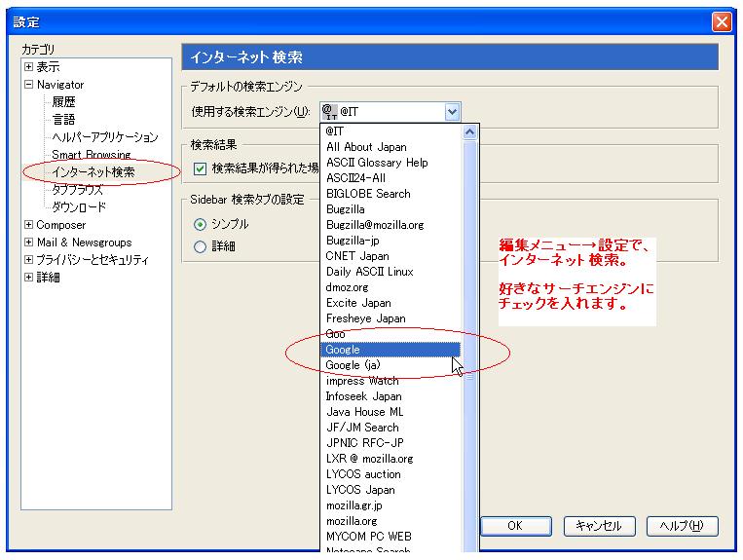Select インターネット検索 in the tree

(93, 172)
